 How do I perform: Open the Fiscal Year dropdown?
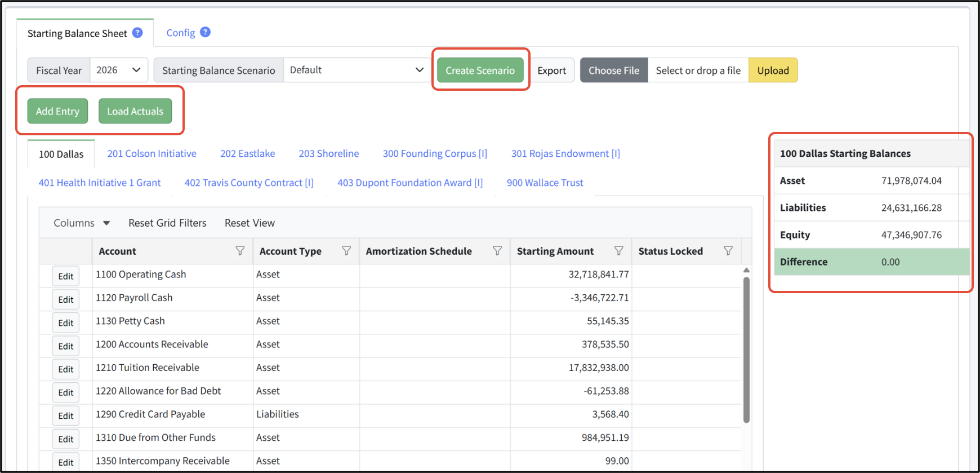pyautogui.click(x=119, y=70)
